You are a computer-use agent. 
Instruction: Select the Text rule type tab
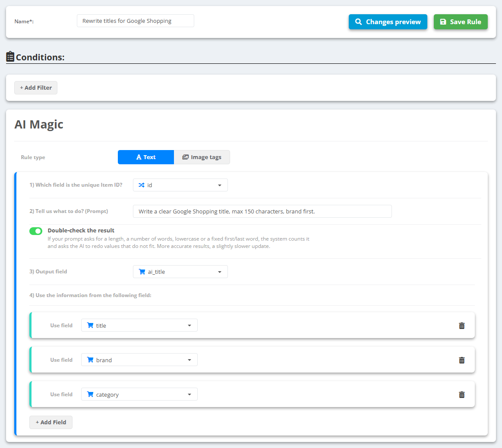click(x=146, y=157)
